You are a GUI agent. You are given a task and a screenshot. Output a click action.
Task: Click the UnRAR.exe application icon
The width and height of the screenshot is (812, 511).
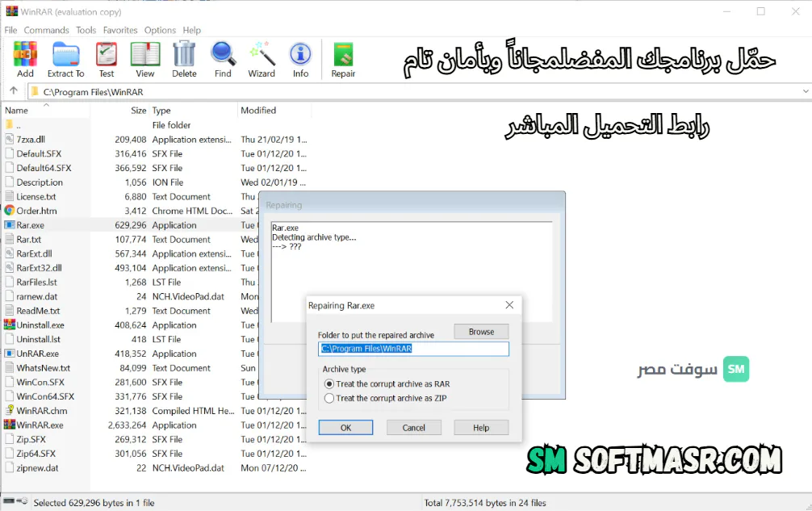pos(10,353)
